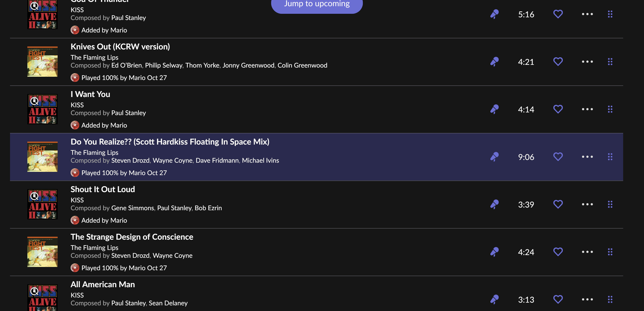Open composer Dave Fridmann's page
The image size is (644, 311).
click(x=217, y=160)
